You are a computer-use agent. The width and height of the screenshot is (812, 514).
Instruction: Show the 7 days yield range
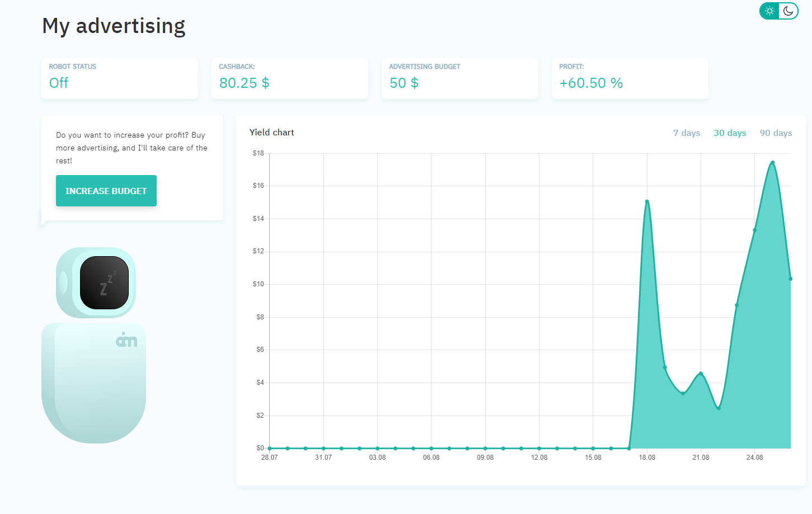point(687,133)
